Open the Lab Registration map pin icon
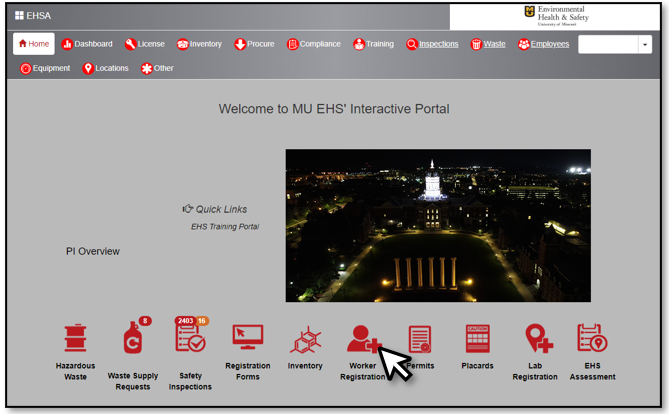The height and width of the screenshot is (414, 669). pos(538,338)
